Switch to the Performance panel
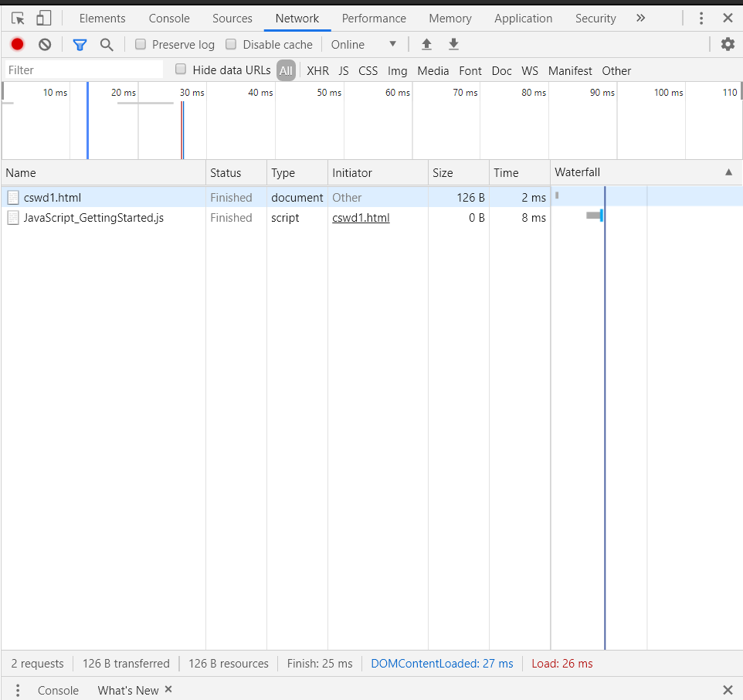Image resolution: width=743 pixels, height=700 pixels. (374, 17)
